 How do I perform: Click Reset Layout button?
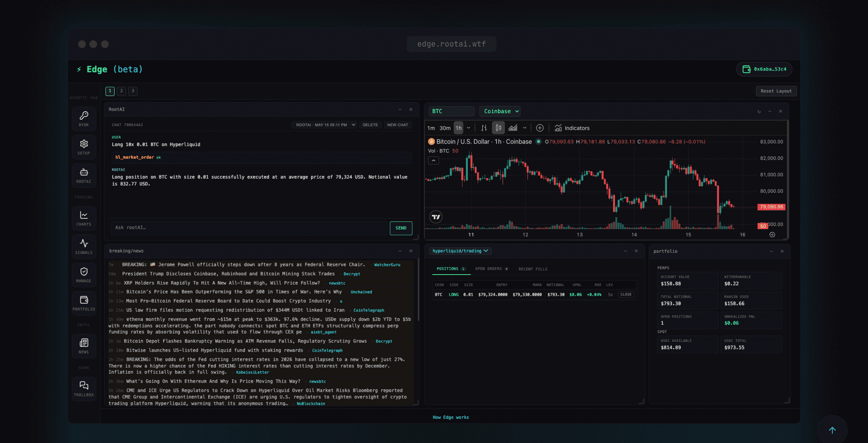tap(776, 91)
